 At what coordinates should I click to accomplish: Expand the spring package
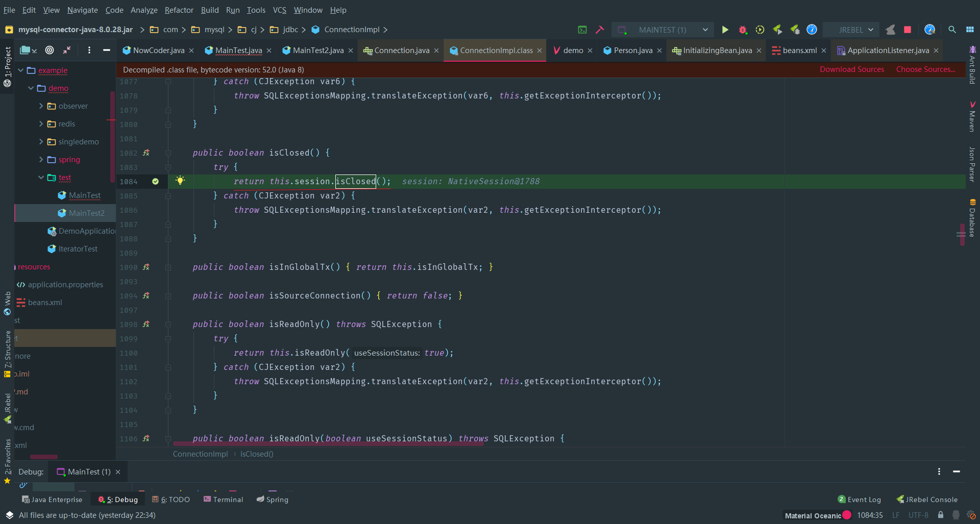click(x=41, y=160)
